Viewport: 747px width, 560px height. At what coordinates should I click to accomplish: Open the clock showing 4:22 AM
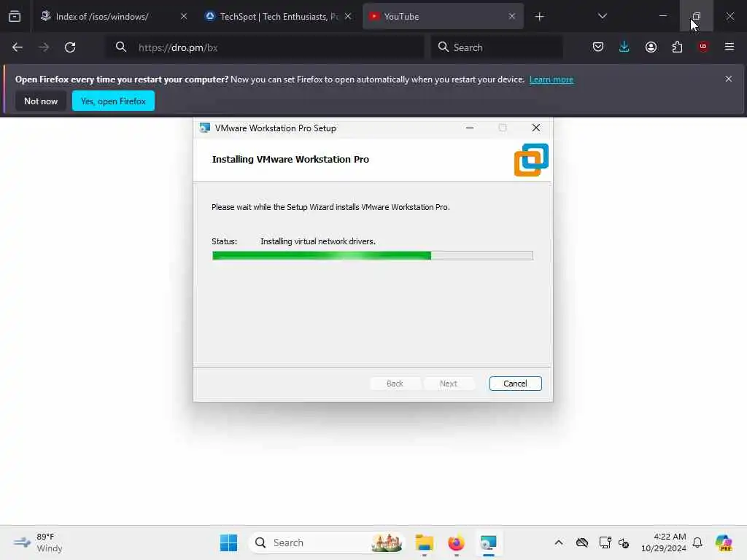pos(664,542)
